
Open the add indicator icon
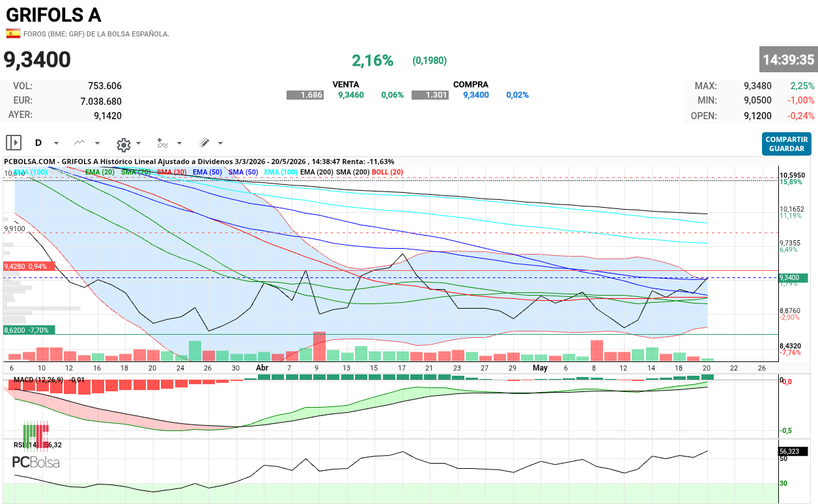(163, 143)
